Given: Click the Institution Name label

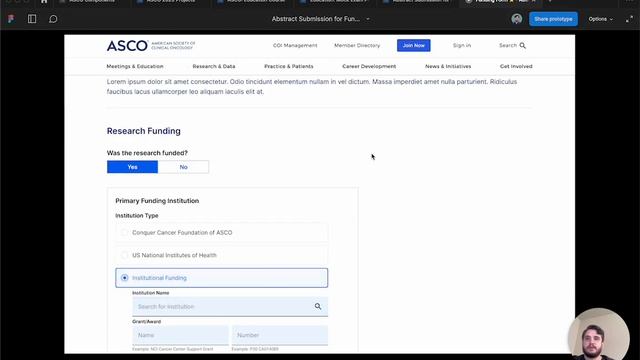Looking at the screenshot, I should tap(151, 293).
